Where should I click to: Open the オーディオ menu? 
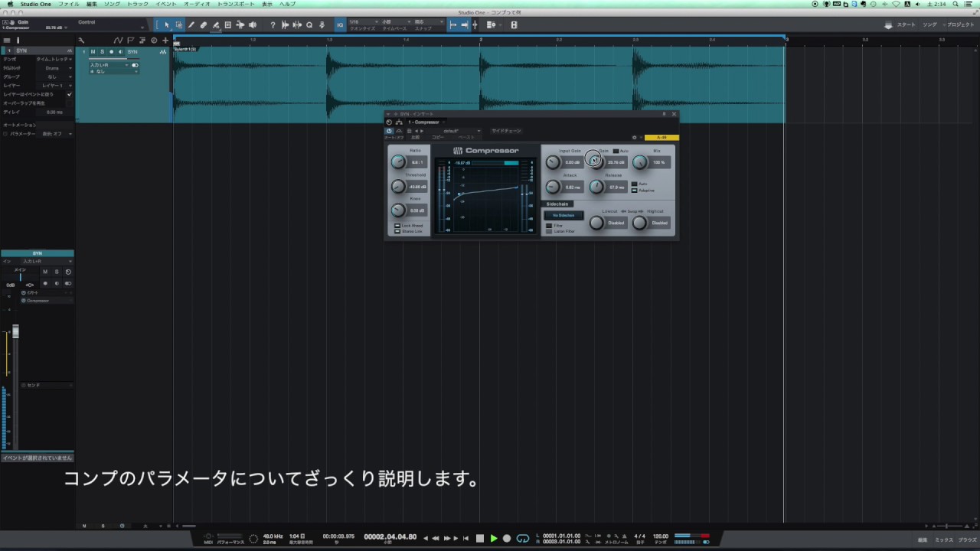197,4
